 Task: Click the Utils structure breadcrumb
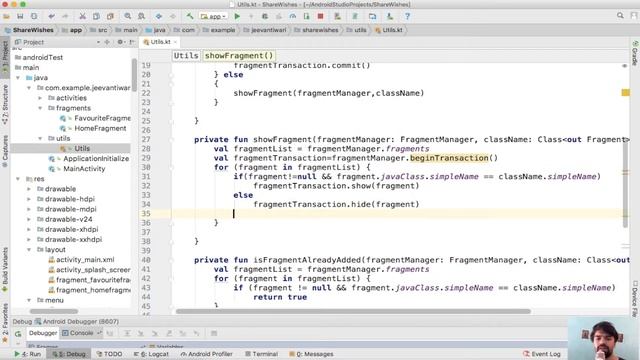click(x=186, y=56)
